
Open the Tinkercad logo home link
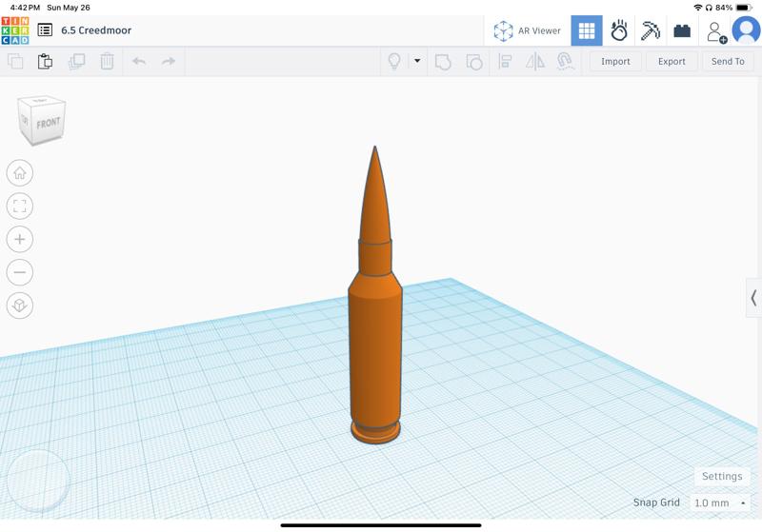point(15,30)
